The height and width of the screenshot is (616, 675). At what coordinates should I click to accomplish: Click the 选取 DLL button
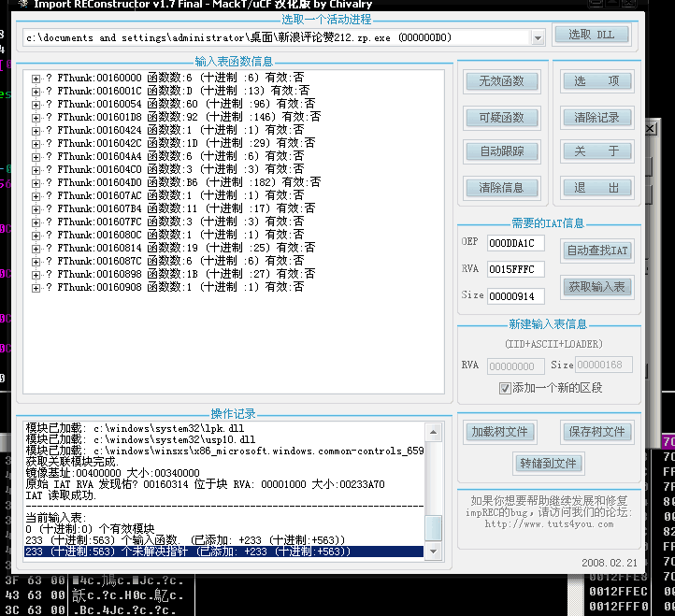point(592,35)
